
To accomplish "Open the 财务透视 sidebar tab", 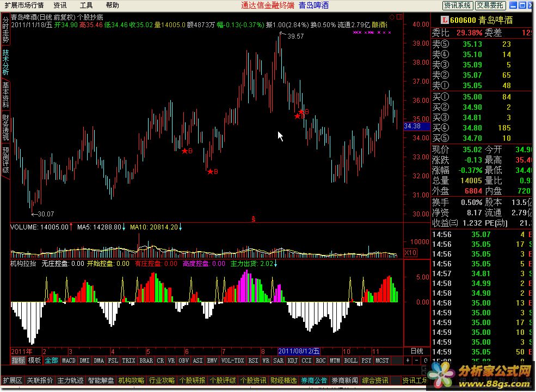I will (5, 128).
